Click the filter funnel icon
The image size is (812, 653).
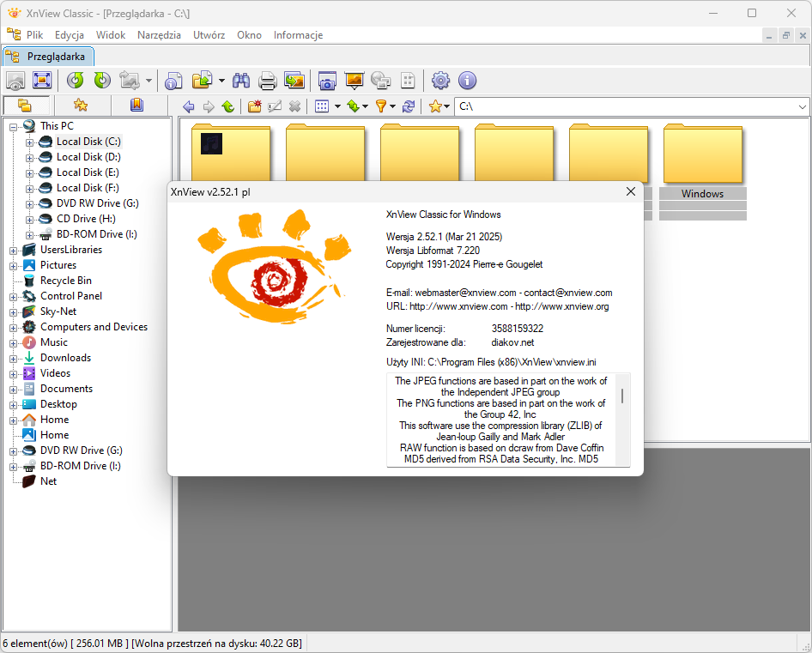point(380,106)
